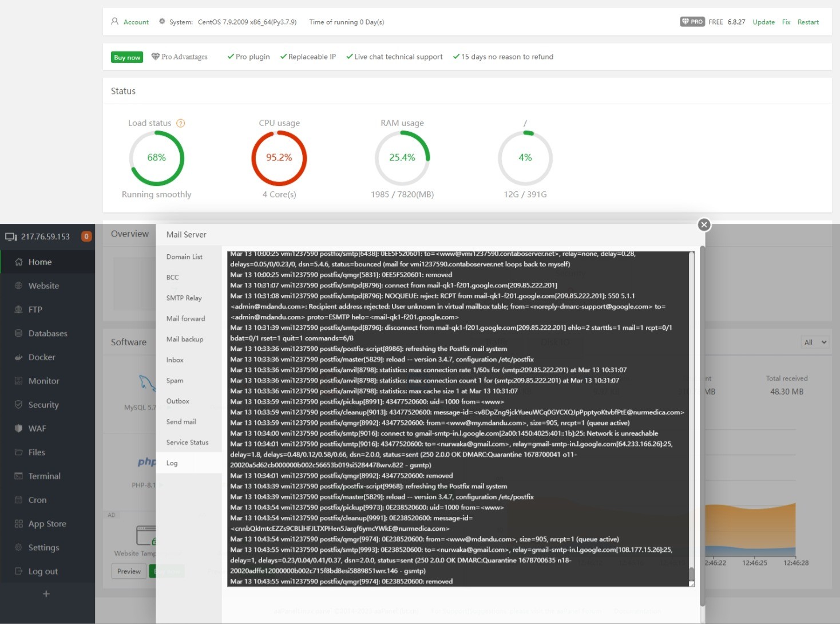
Task: Select the WAF icon in the sidebar
Action: coord(18,428)
